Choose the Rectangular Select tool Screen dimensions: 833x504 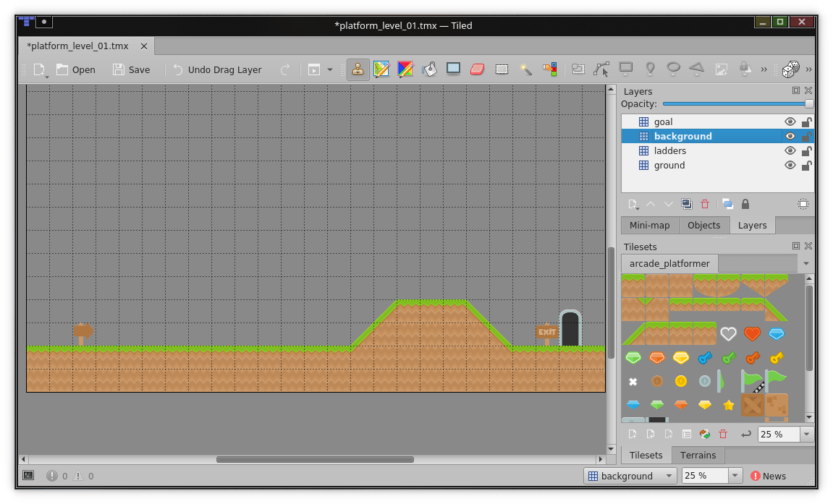(x=502, y=69)
